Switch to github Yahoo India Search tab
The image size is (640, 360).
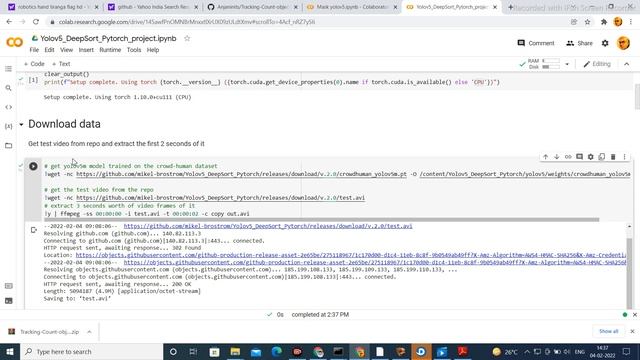tap(152, 7)
